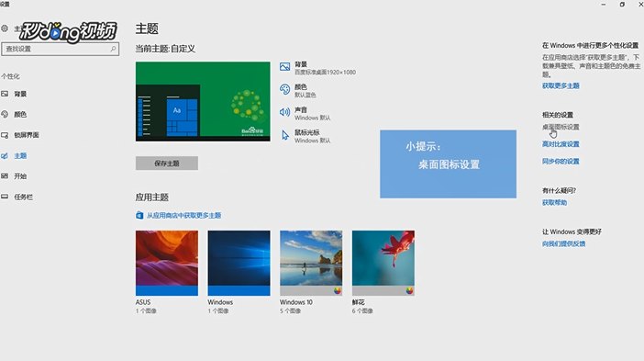Screen dimensions: 644x361
Task: Open 同步你的设置 link
Action: click(x=561, y=161)
